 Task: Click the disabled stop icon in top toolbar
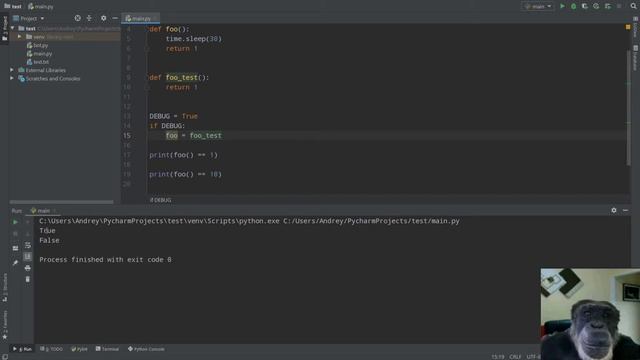(619, 6)
